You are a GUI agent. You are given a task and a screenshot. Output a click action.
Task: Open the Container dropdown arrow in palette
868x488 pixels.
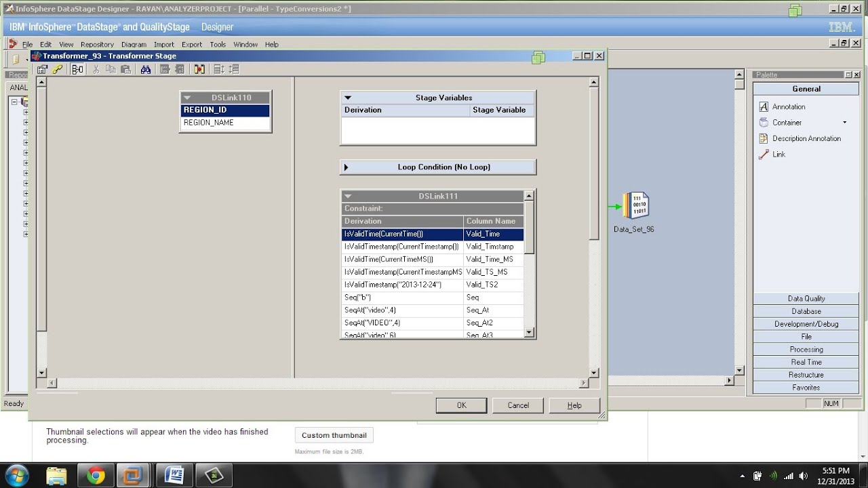(845, 123)
